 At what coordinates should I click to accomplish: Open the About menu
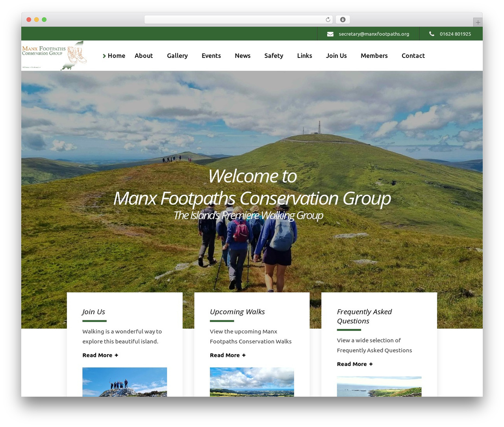(x=144, y=56)
